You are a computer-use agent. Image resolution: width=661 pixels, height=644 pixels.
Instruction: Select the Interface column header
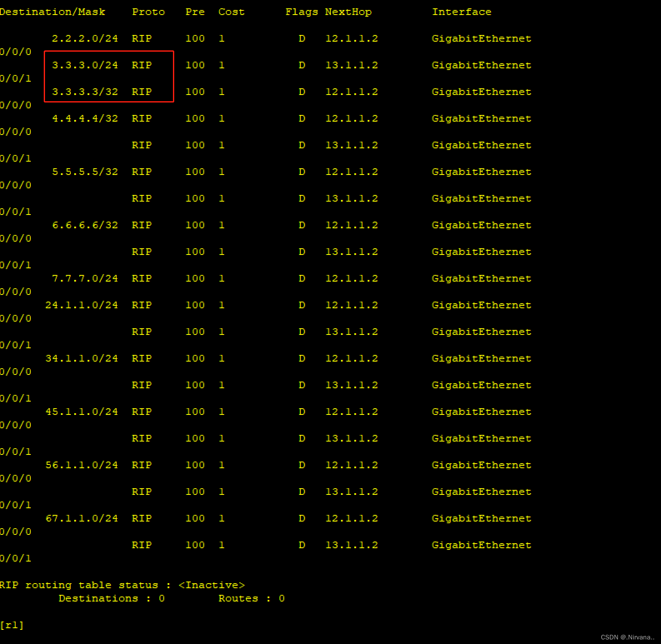tap(462, 12)
